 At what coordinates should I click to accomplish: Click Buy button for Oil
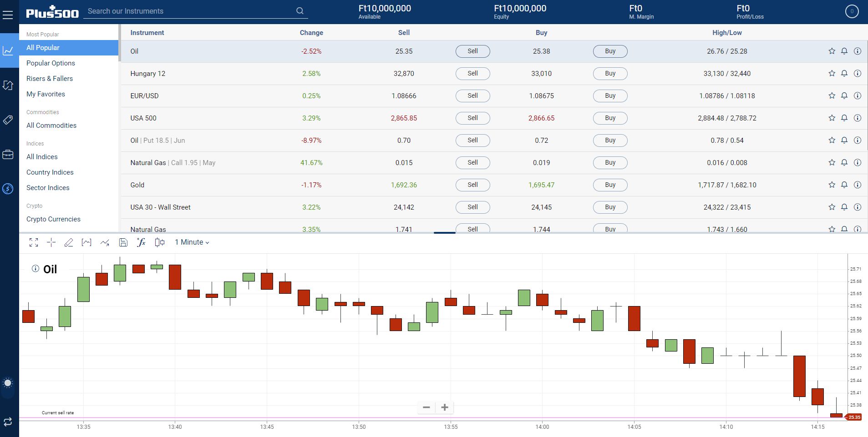click(610, 51)
